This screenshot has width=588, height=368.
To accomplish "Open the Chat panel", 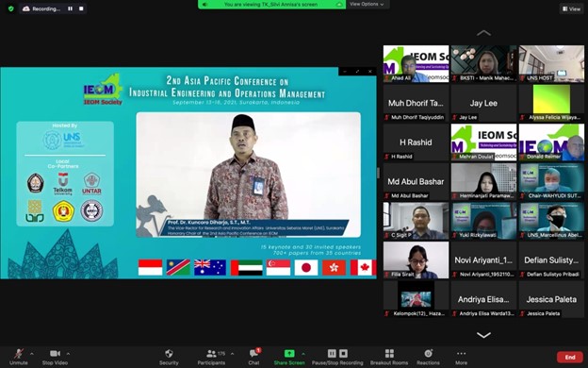I will (x=253, y=357).
